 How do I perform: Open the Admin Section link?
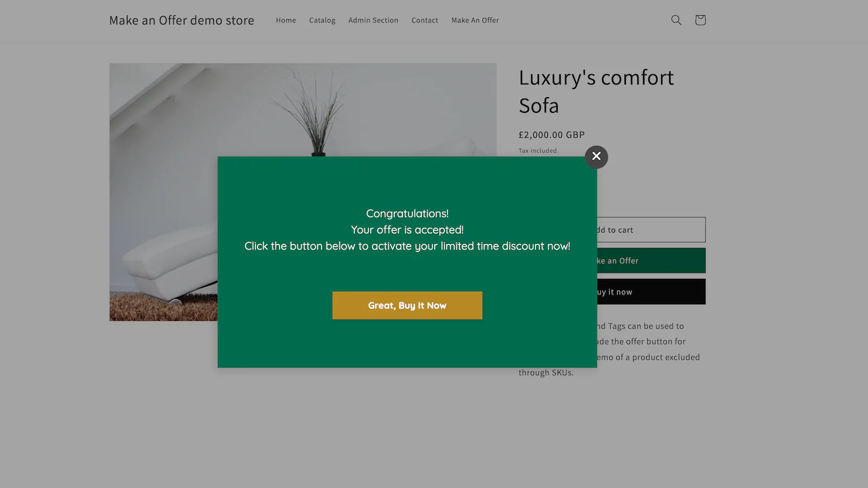[x=373, y=20]
